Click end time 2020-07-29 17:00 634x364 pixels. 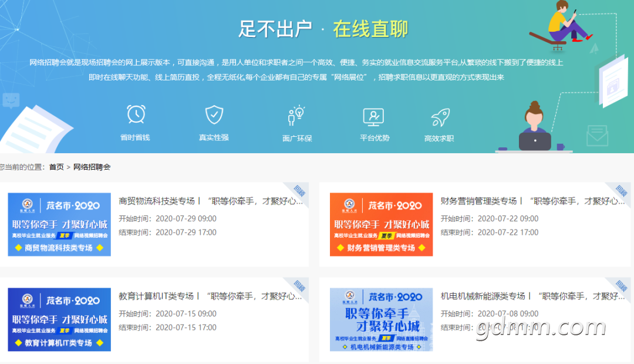click(186, 232)
